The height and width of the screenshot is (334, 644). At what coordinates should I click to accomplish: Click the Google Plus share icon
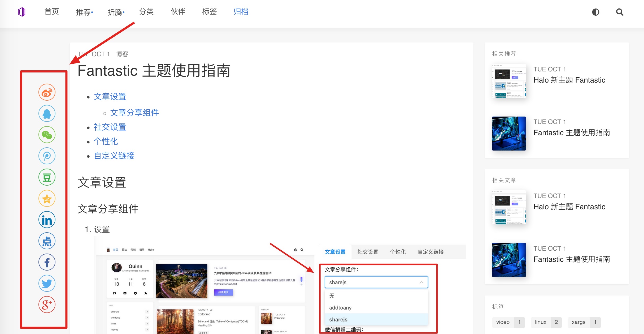47,305
